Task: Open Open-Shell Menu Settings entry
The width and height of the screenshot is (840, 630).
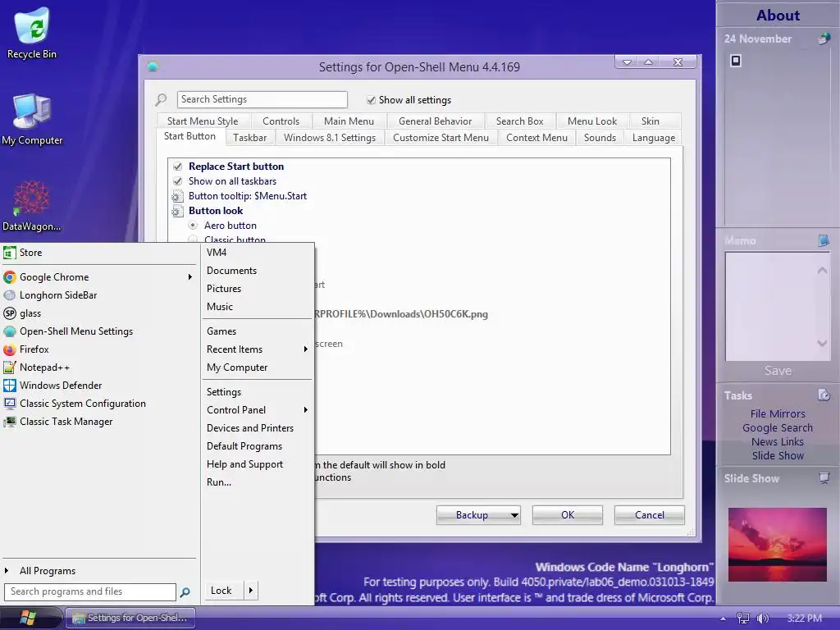Action: pos(99,331)
